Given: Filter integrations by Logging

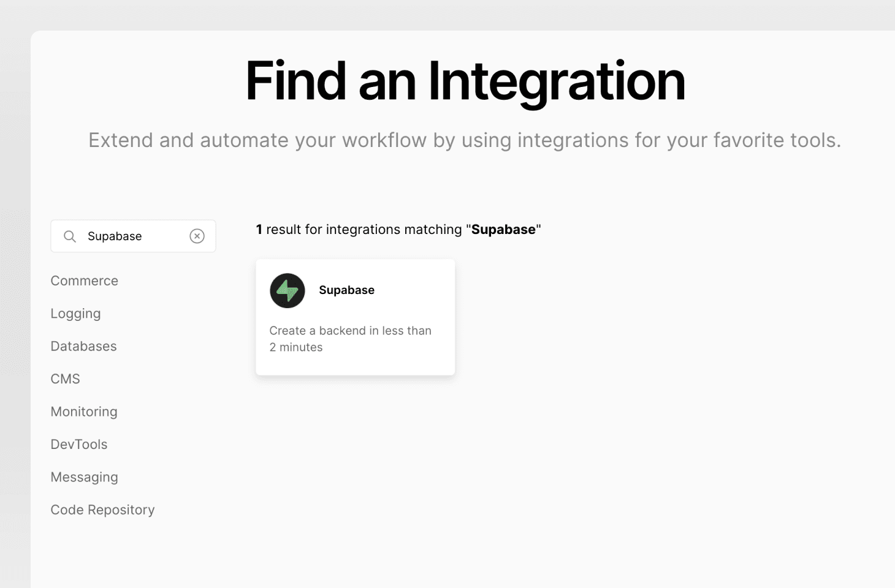Looking at the screenshot, I should [75, 314].
